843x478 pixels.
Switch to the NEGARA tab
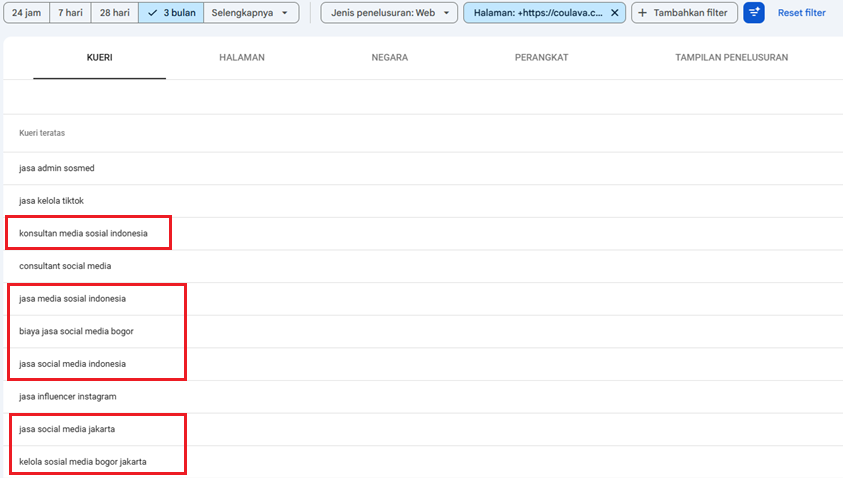pyautogui.click(x=390, y=58)
